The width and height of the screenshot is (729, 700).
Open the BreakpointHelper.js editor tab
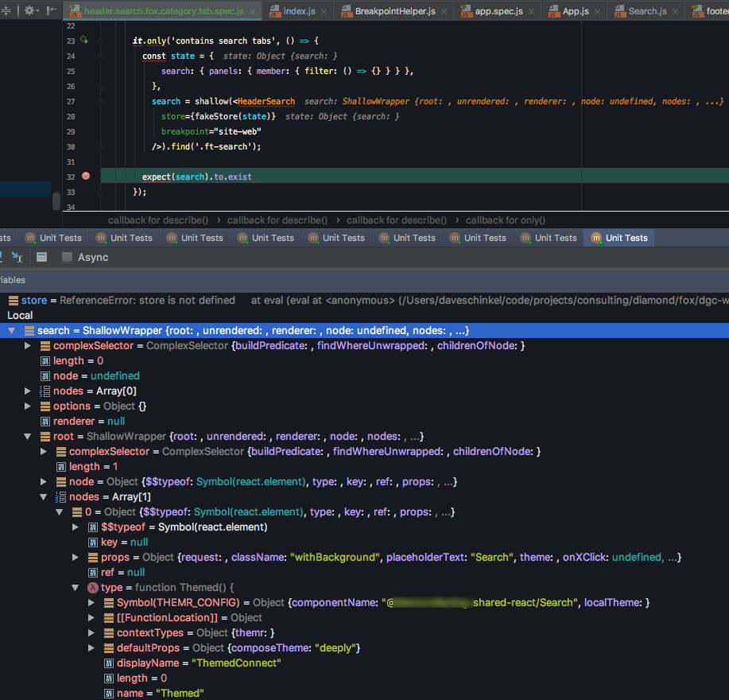395,11
